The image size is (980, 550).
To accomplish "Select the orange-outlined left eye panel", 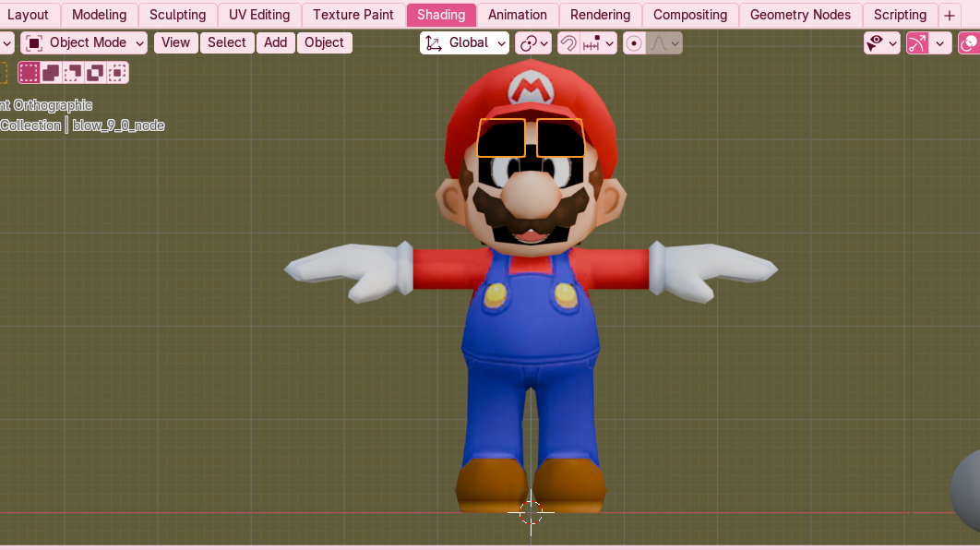I will [x=501, y=137].
